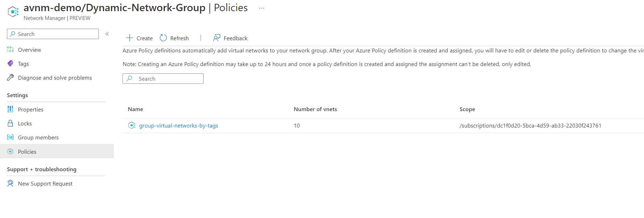Open New Support Request
The height and width of the screenshot is (218, 644).
(x=45, y=184)
